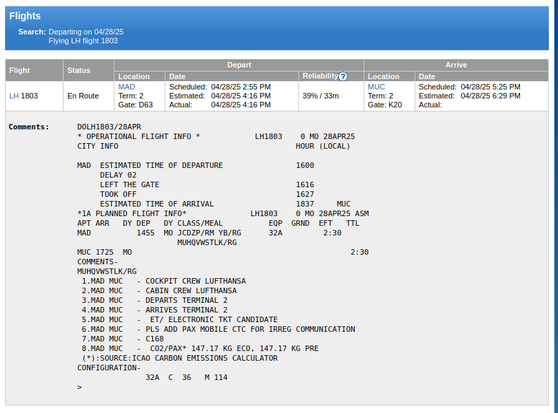Screen dimensions: 558x413
Task: Click the DELAY 02 line
Action: [118, 175]
